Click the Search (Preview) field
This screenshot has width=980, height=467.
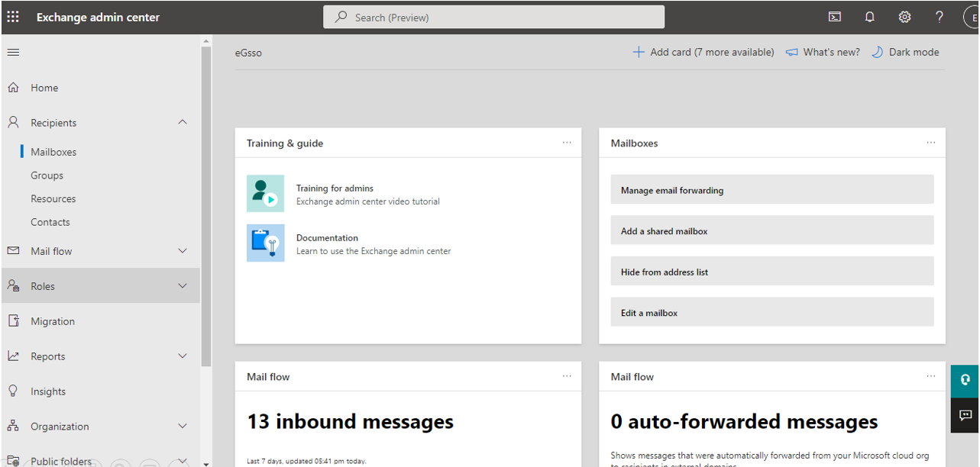pyautogui.click(x=493, y=17)
